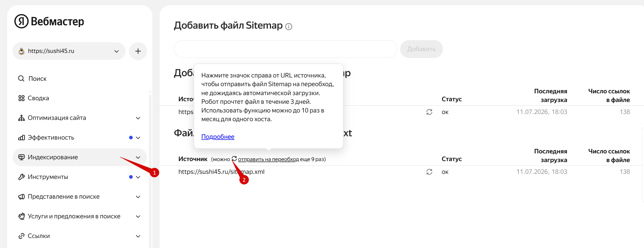Click the info icon beside the Sitemap heading

coord(289,27)
